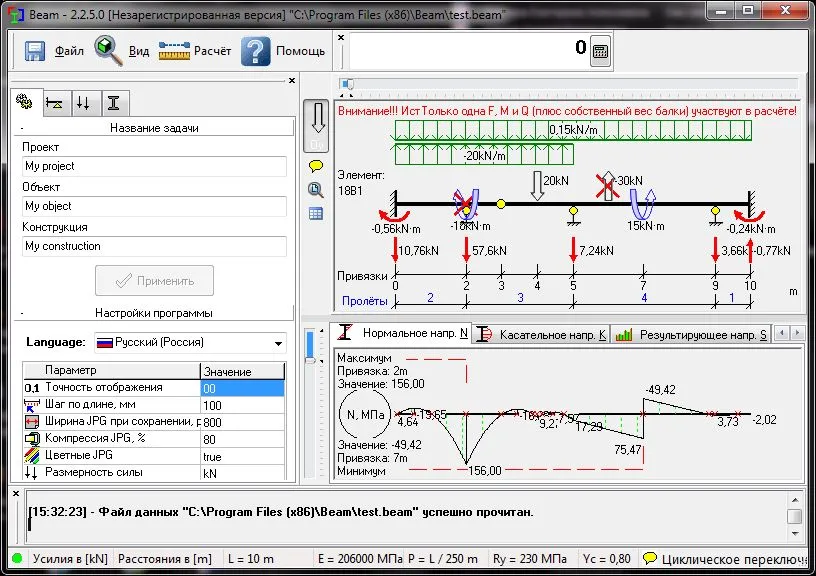
Task: Open the beam supports tab
Action: (x=54, y=102)
